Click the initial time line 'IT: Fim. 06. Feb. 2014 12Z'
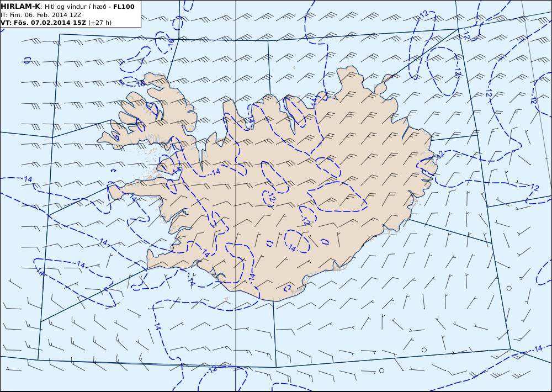552x392 pixels. 41,15
